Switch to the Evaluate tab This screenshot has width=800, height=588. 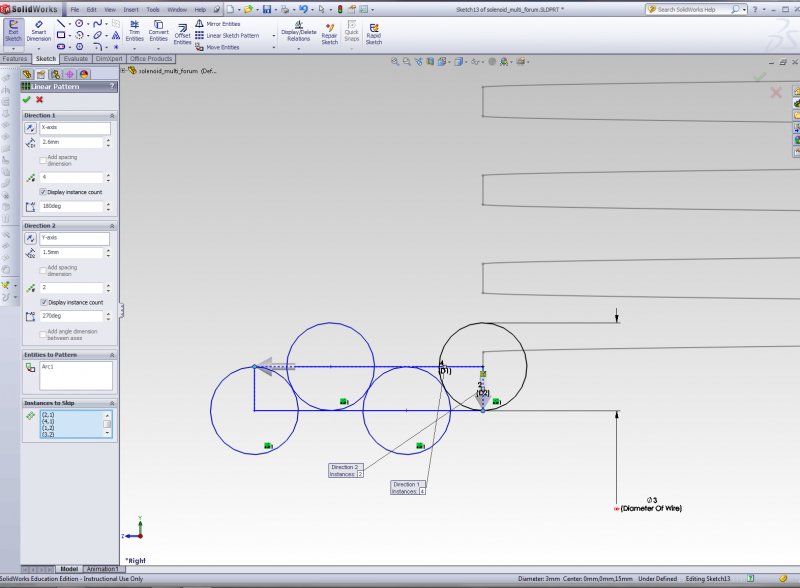tap(76, 59)
